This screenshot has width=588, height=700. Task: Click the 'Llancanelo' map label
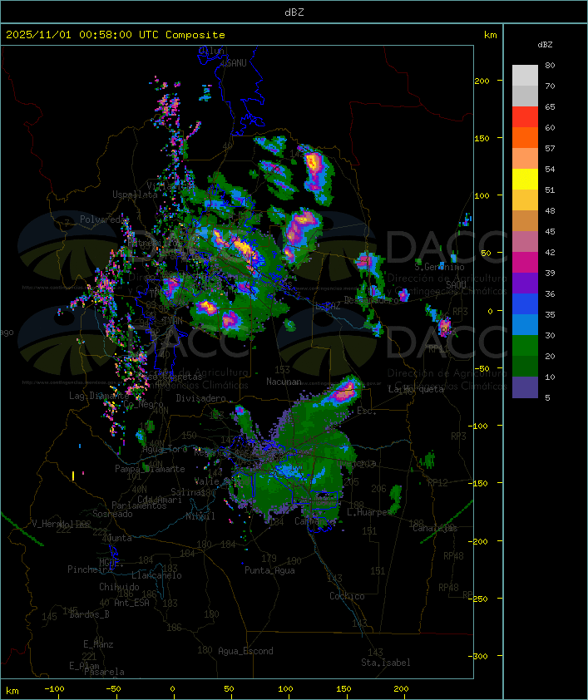(156, 575)
